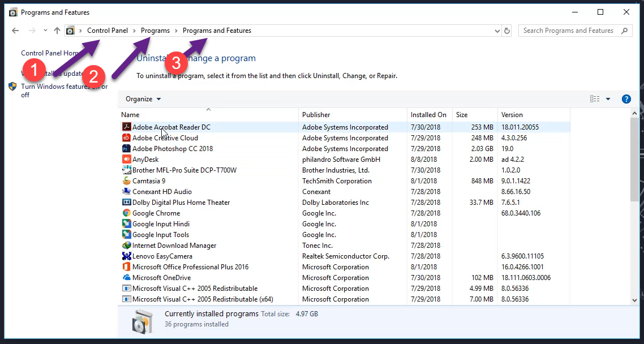This screenshot has height=344, width=644.
Task: Click the 2.03 GB size cell
Action: click(482, 148)
